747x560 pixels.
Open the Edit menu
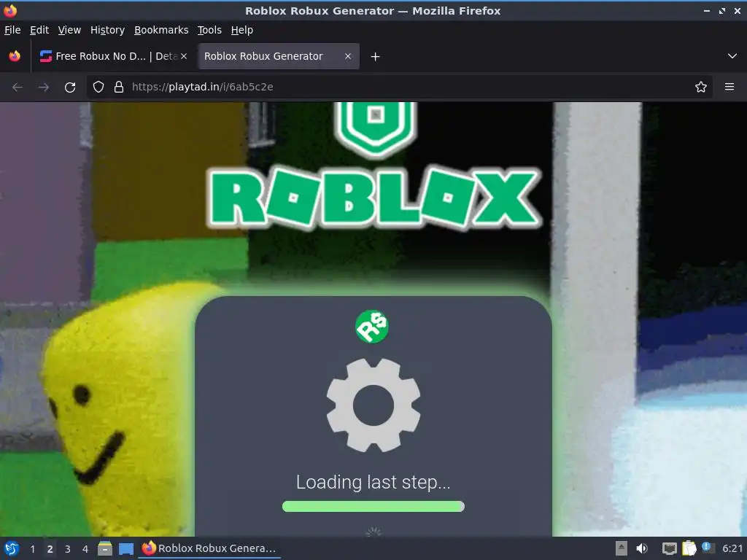click(39, 30)
